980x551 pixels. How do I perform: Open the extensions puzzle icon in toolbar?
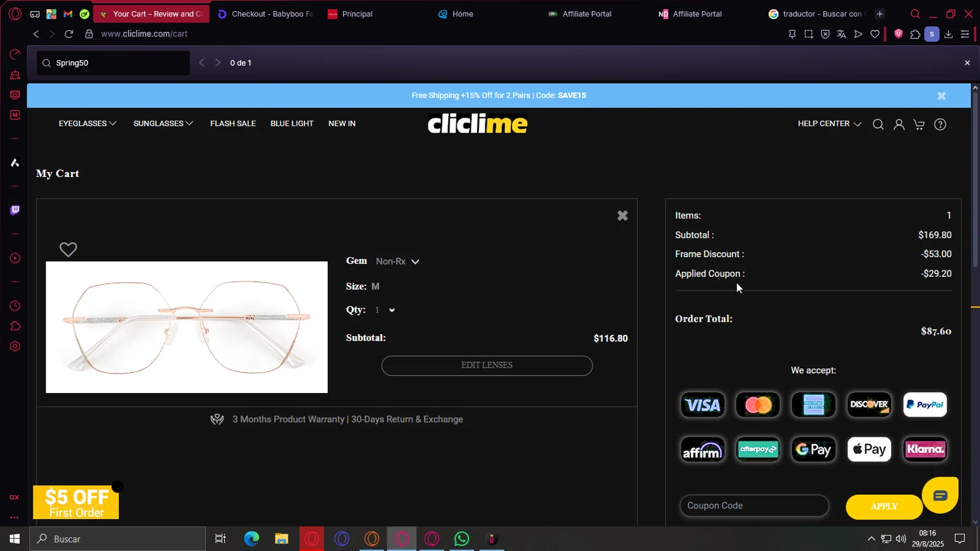(x=915, y=34)
